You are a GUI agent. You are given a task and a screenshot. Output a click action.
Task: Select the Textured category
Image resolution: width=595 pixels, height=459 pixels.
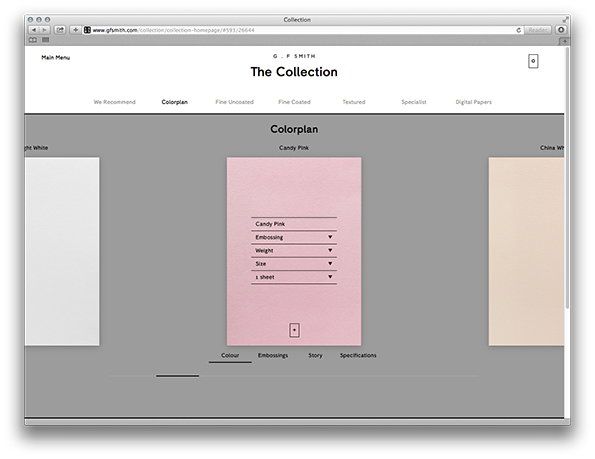pos(354,102)
